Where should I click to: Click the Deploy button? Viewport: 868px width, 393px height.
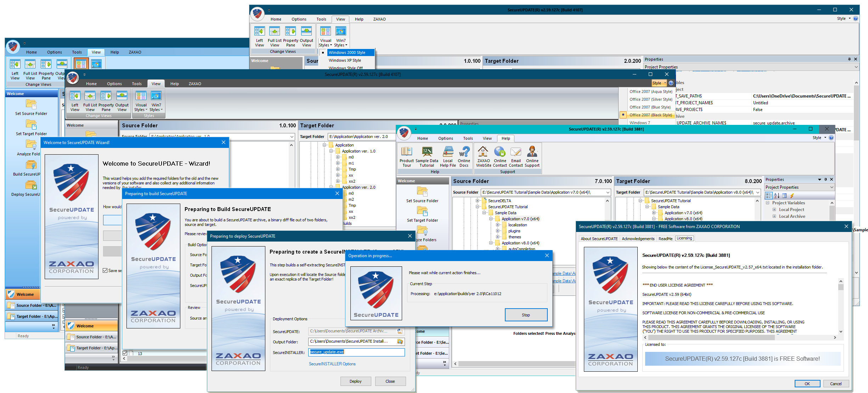pos(355,381)
